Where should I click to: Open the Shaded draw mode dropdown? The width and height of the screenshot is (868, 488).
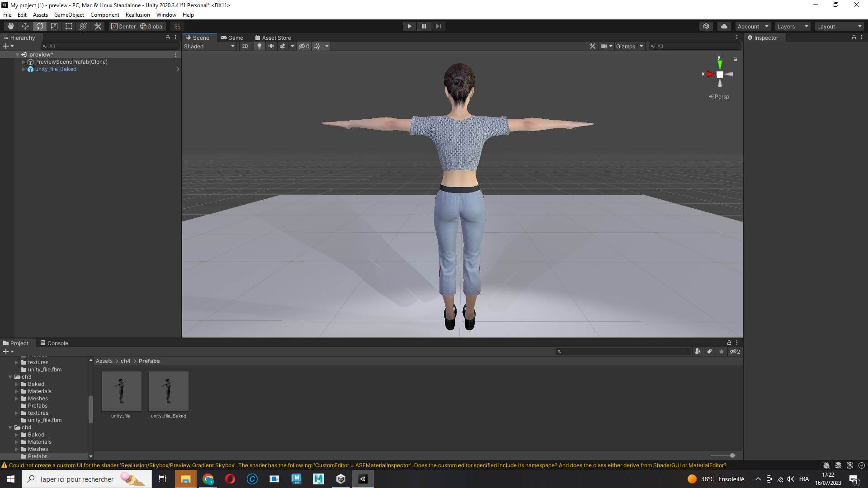pos(209,46)
